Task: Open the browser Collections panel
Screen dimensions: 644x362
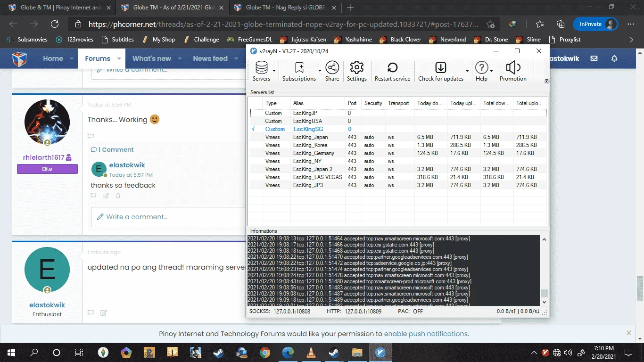Action: click(561, 24)
